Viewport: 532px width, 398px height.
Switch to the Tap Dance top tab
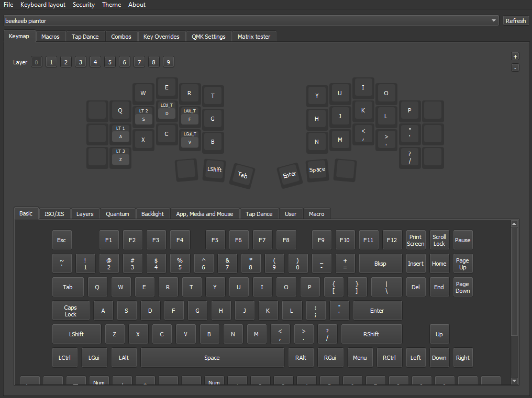coord(85,37)
